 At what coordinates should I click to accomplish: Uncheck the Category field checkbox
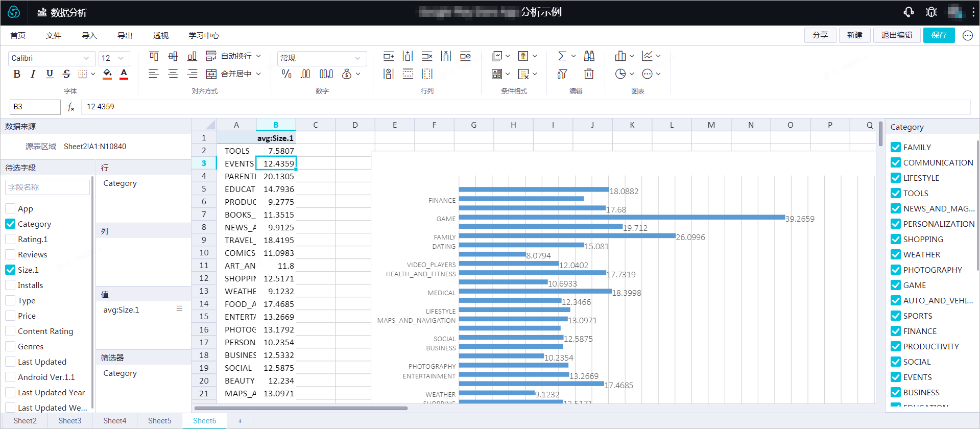(10, 224)
